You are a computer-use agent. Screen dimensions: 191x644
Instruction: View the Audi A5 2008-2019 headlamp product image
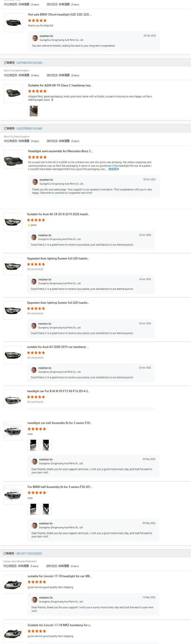click(x=13, y=355)
